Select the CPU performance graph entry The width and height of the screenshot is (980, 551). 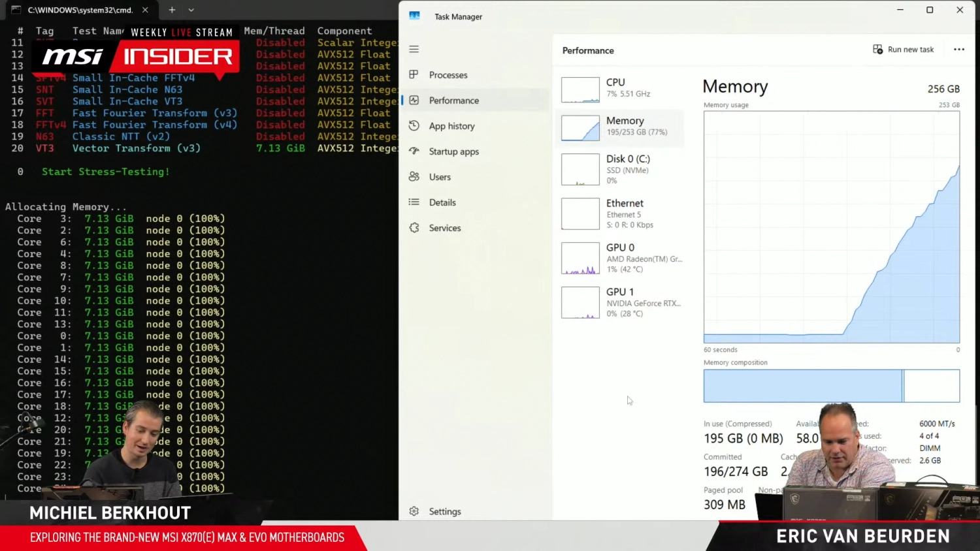[x=621, y=89]
